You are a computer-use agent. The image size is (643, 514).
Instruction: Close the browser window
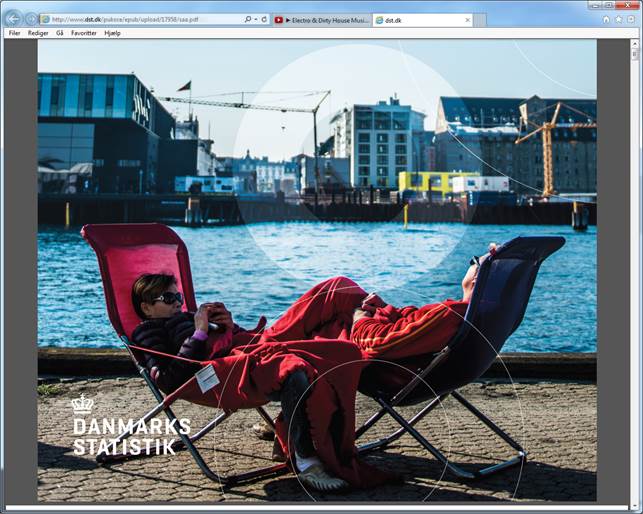[627, 5]
